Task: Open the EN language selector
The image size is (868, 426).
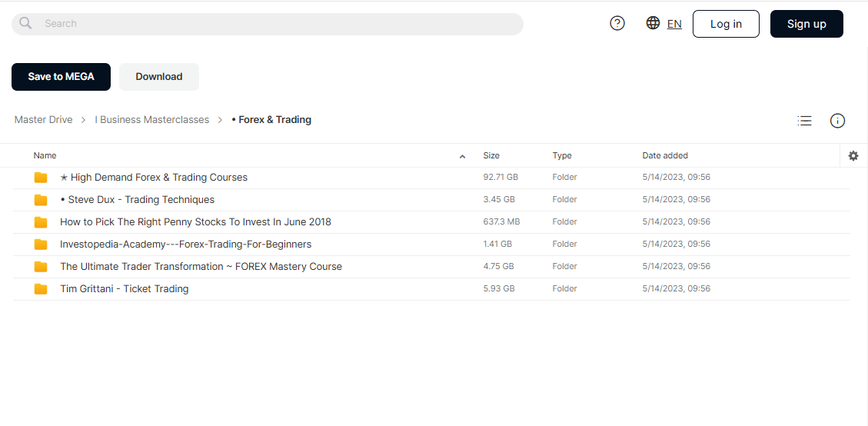Action: [x=674, y=24]
